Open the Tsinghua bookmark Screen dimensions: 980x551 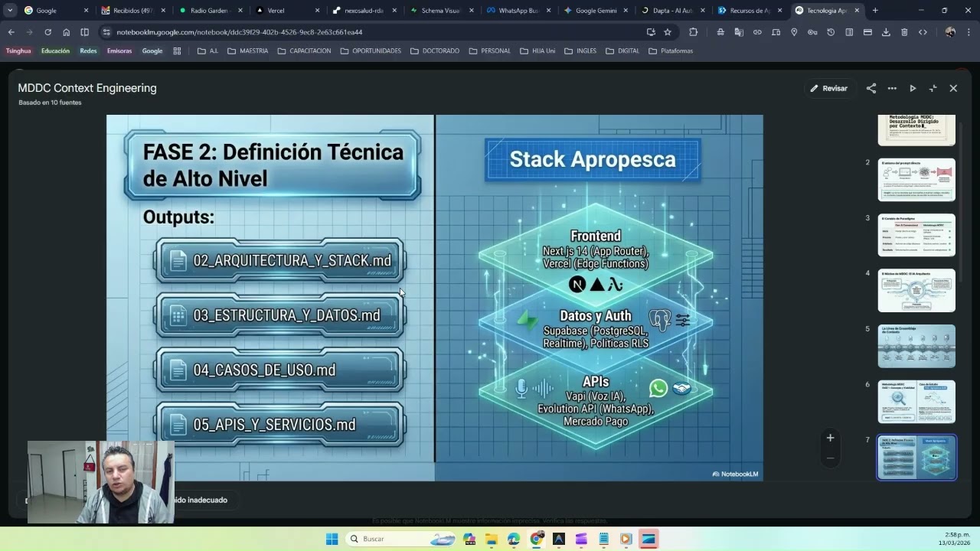pyautogui.click(x=19, y=51)
